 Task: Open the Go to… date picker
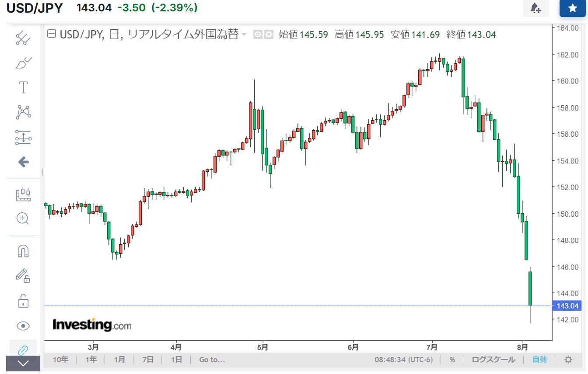click(x=212, y=360)
